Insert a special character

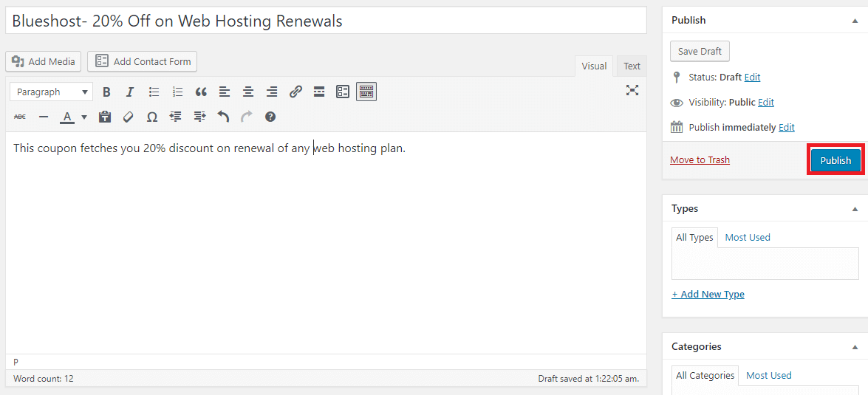coord(151,117)
